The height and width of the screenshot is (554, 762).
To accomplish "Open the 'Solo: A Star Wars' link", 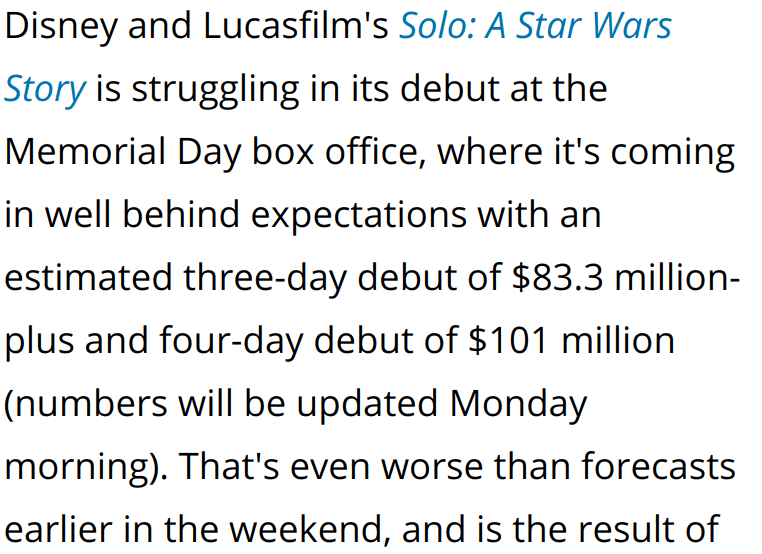I will click(x=535, y=26).
